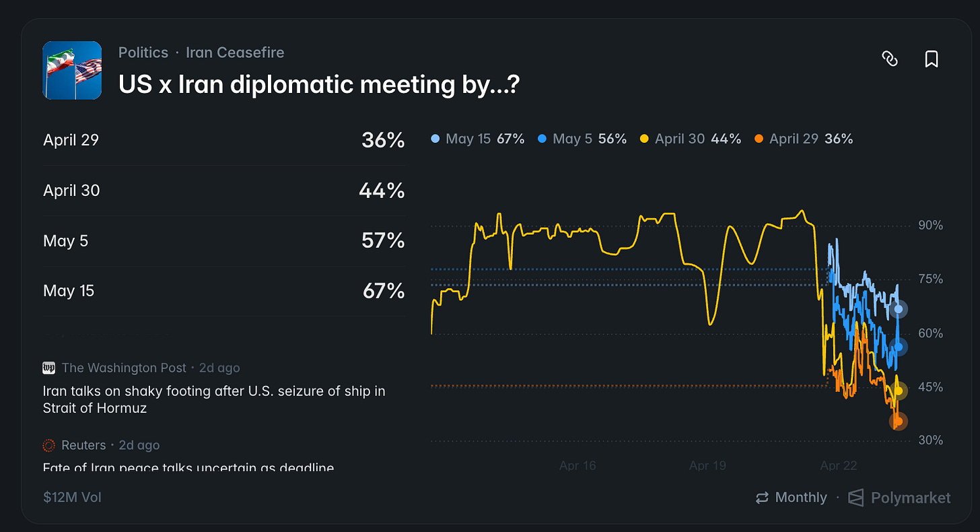Click the Washington Post logo icon
This screenshot has height=532, width=980.
pos(48,368)
